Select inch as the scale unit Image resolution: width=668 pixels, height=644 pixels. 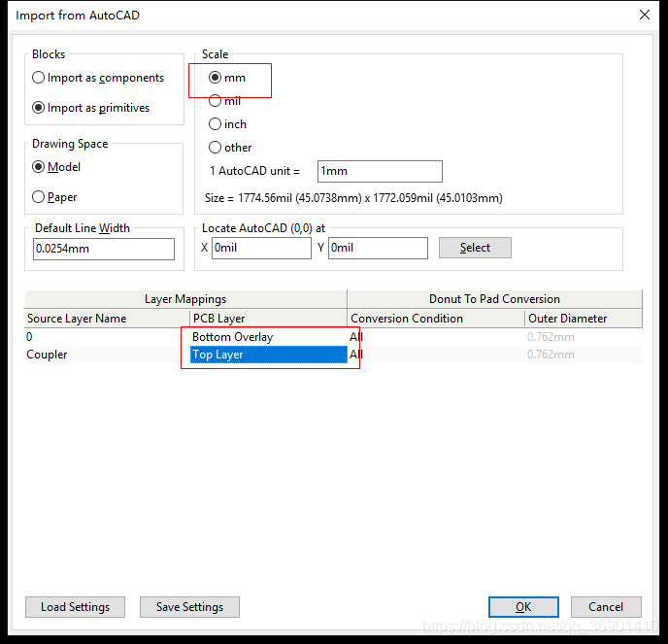point(216,124)
